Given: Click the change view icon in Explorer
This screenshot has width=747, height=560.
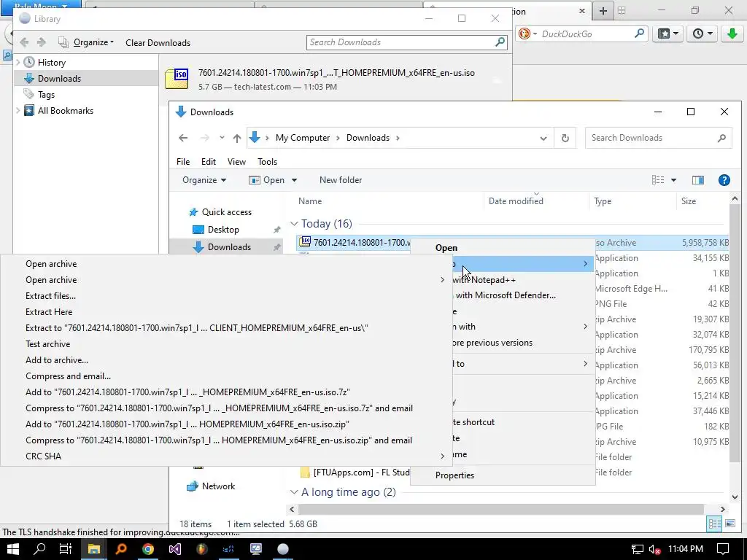Looking at the screenshot, I should point(658,180).
